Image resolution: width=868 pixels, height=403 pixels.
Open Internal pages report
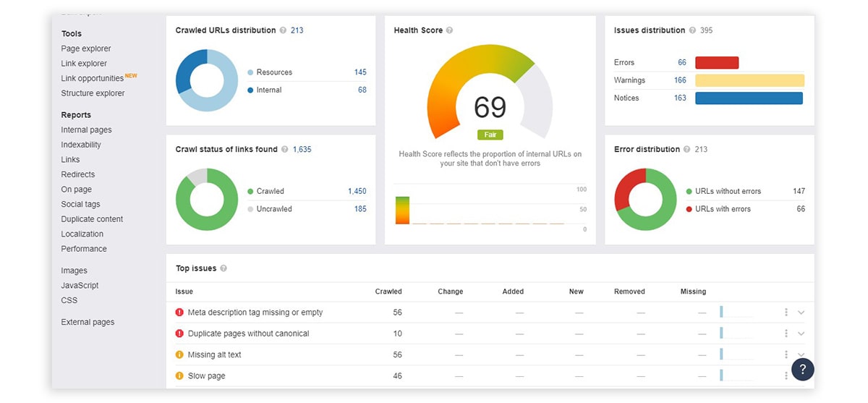86,130
